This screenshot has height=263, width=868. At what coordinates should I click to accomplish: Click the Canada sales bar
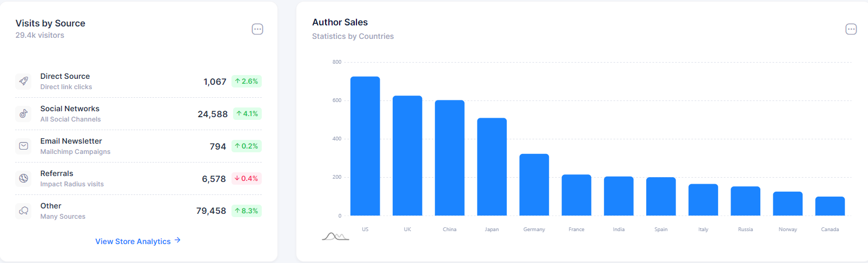830,206
